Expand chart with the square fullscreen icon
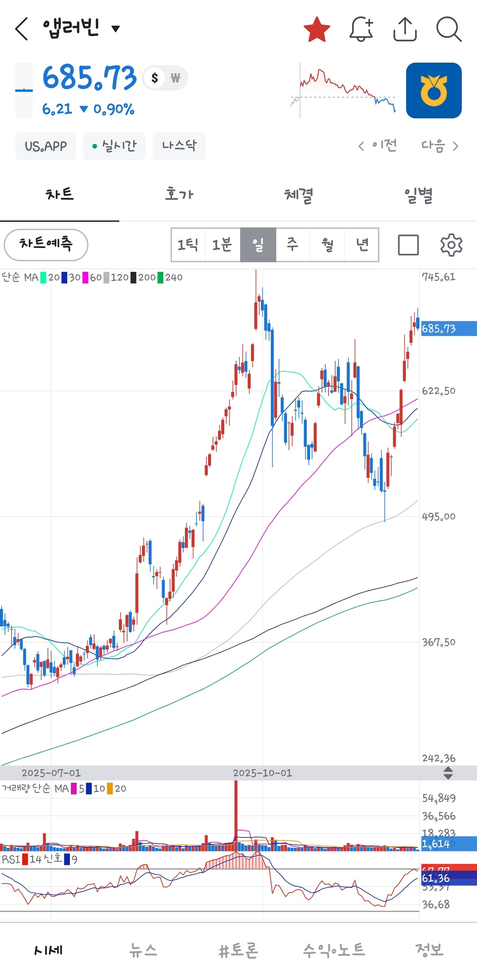The width and height of the screenshot is (477, 980). 408,245
